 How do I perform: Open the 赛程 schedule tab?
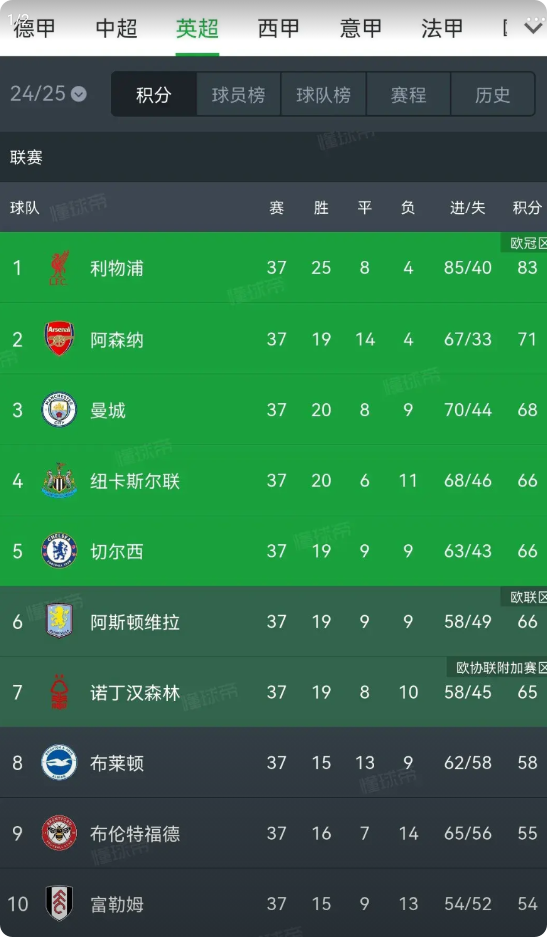click(x=408, y=94)
